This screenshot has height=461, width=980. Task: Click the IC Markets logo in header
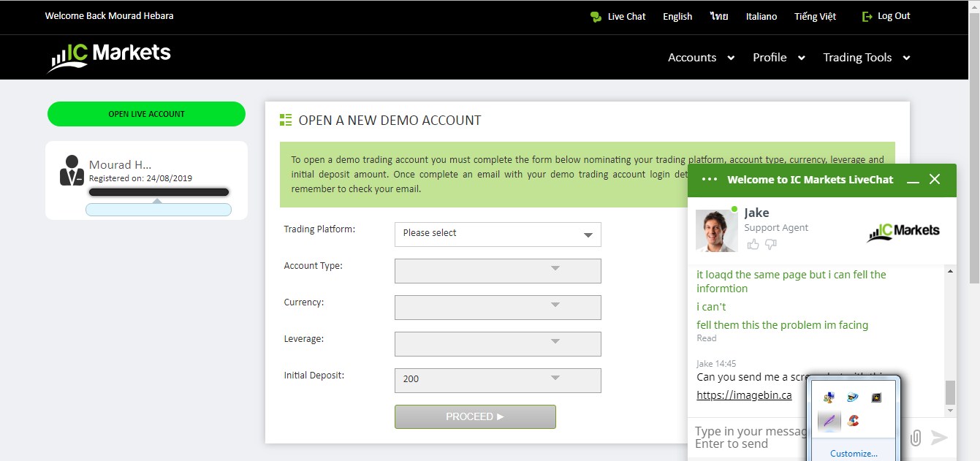point(109,57)
